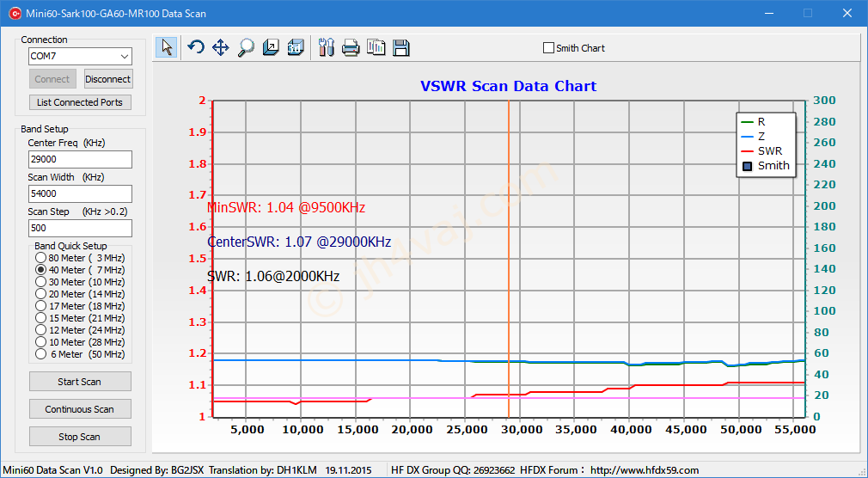Screen dimensions: 868x478
Task: Click the MinSWR 1.04 @9500KHz text
Action: (x=285, y=208)
